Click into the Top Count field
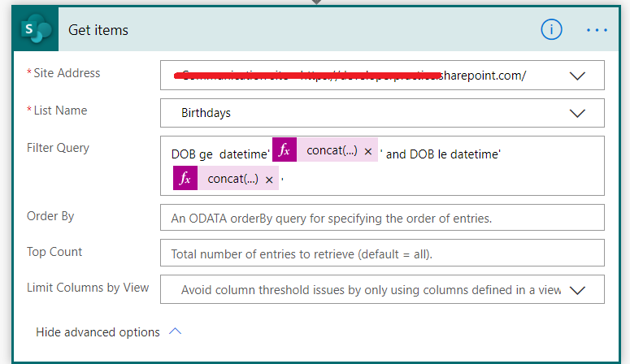 click(x=382, y=253)
